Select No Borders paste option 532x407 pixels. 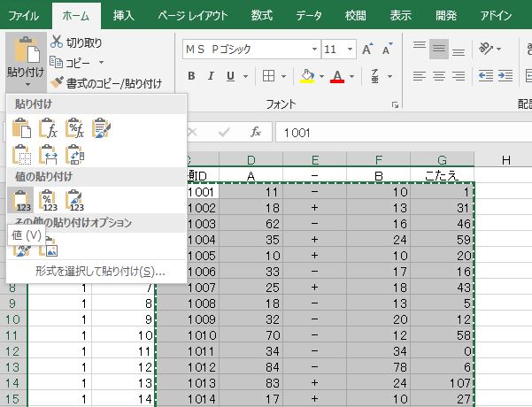[x=21, y=155]
